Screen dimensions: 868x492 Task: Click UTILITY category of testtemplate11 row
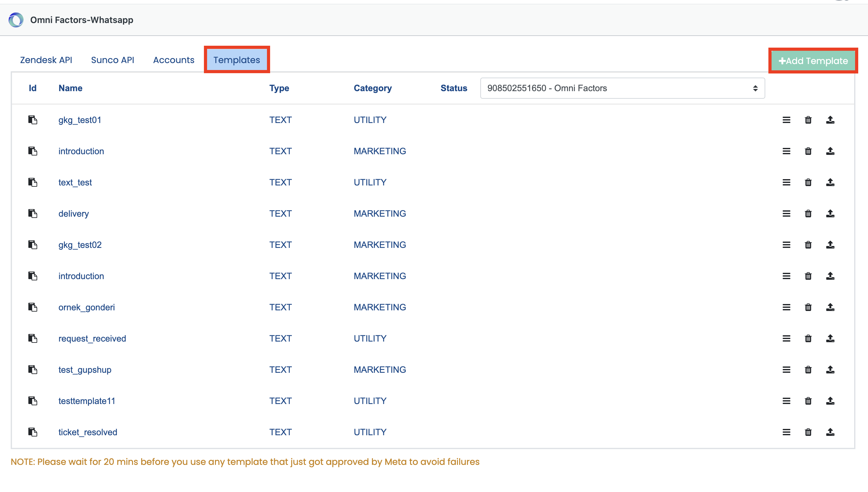(370, 401)
